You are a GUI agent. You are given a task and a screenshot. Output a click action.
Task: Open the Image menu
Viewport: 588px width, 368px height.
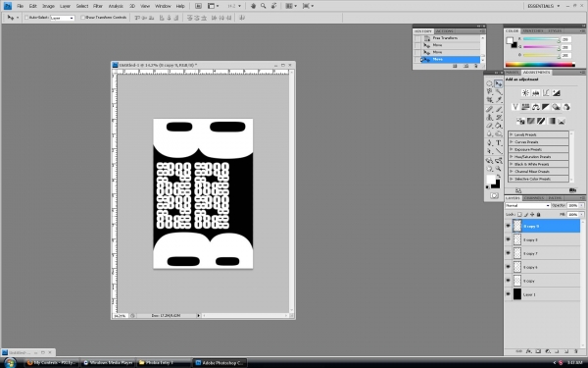pos(48,6)
